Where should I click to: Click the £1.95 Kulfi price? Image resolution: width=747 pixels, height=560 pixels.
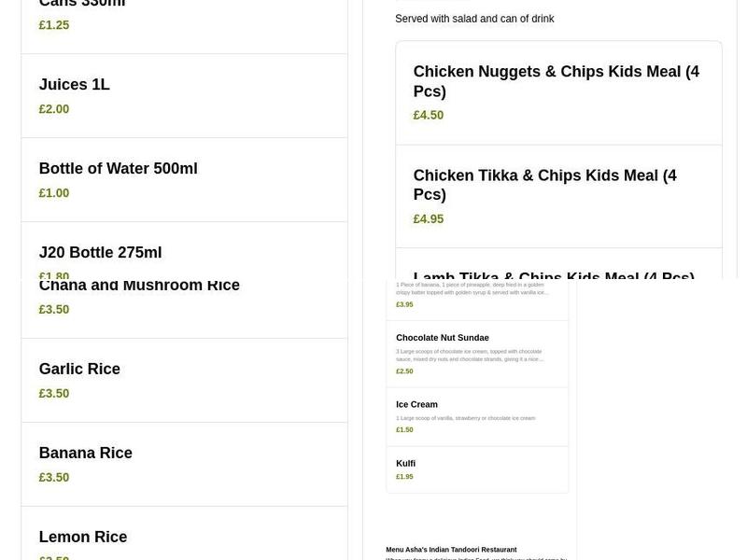coord(404,476)
